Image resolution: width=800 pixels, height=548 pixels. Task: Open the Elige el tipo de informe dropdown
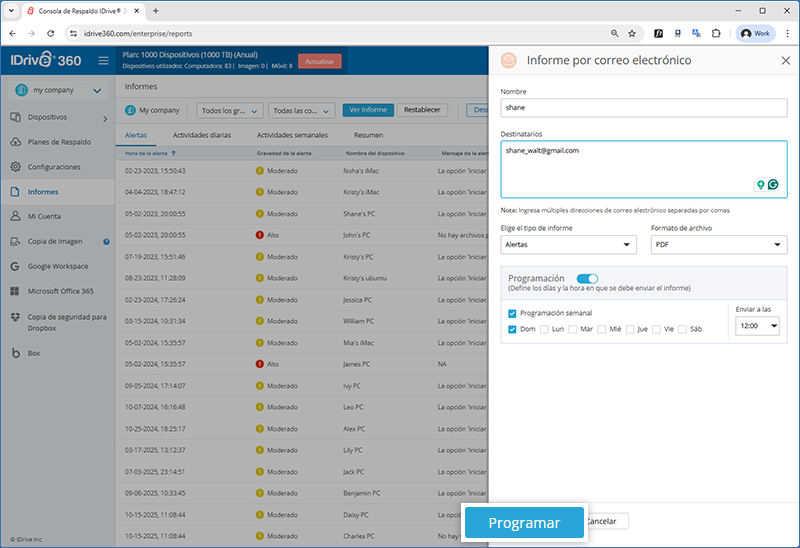(568, 244)
